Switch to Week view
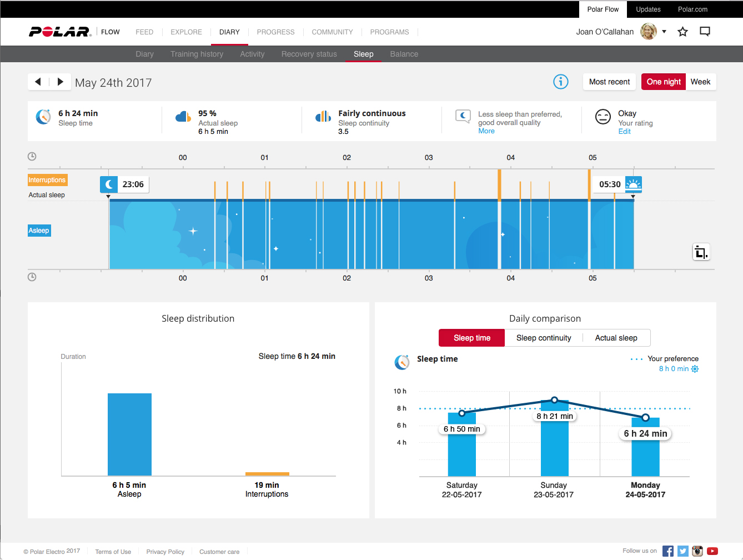 tap(700, 82)
